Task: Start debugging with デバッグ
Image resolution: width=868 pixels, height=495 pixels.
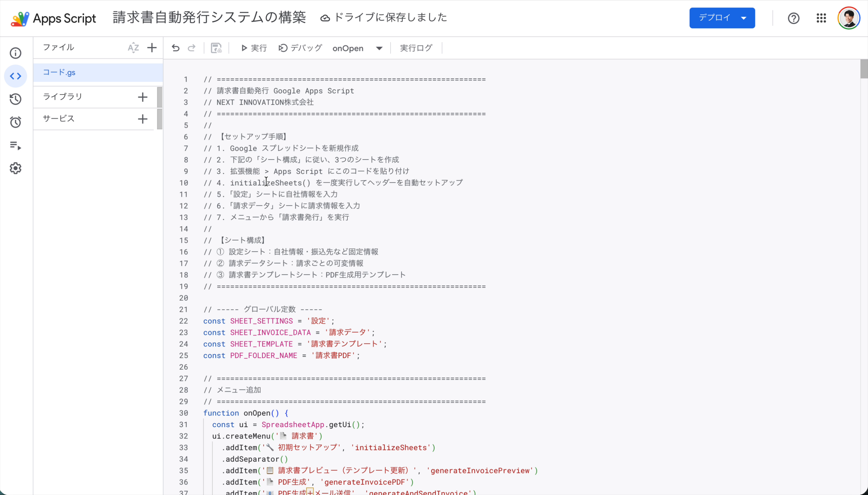Action: [300, 48]
